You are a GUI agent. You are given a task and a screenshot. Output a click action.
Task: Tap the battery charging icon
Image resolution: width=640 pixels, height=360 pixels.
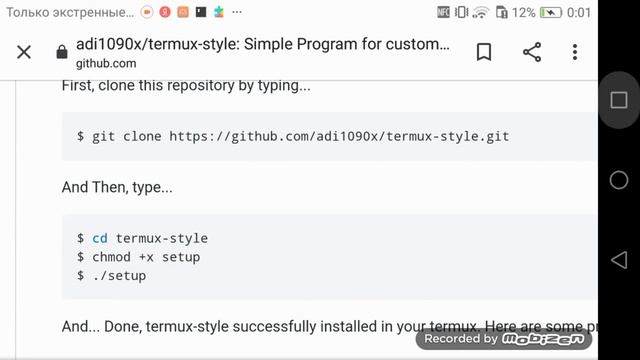click(551, 13)
